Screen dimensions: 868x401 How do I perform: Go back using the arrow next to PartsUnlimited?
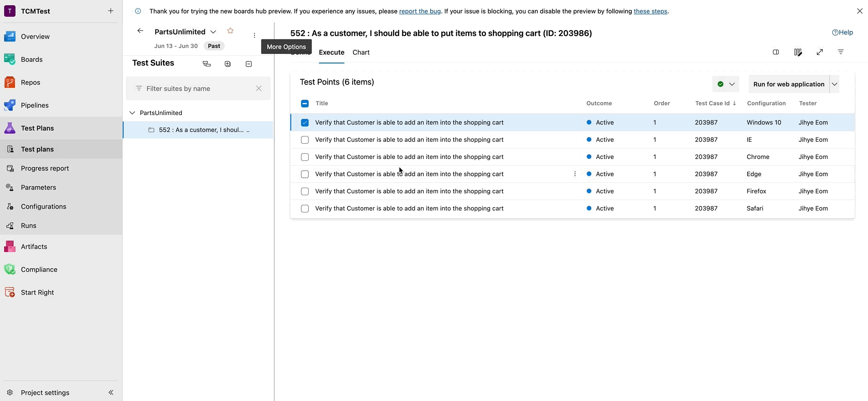[x=140, y=31]
